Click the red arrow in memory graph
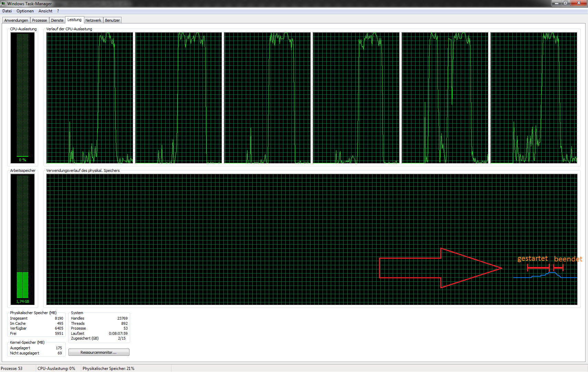 pos(441,268)
